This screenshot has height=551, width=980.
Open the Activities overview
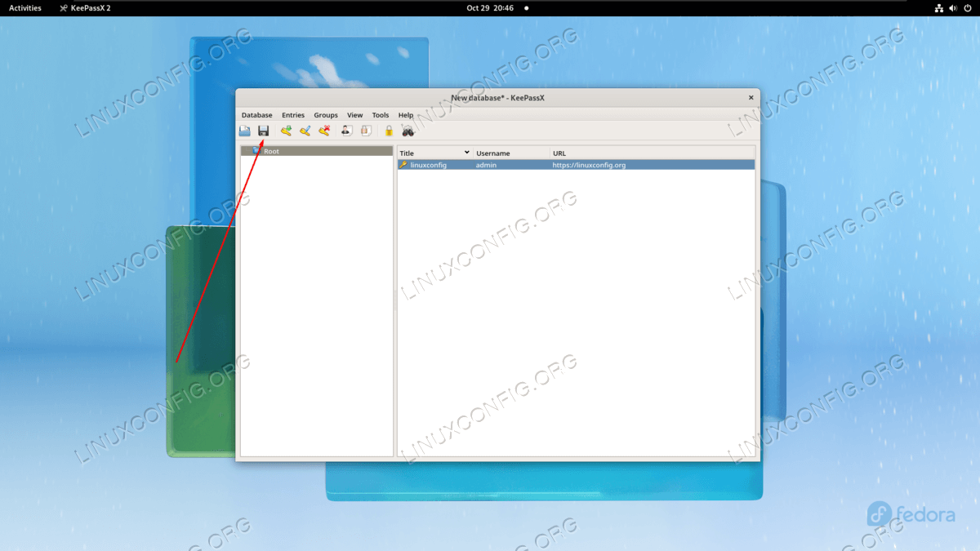(25, 8)
